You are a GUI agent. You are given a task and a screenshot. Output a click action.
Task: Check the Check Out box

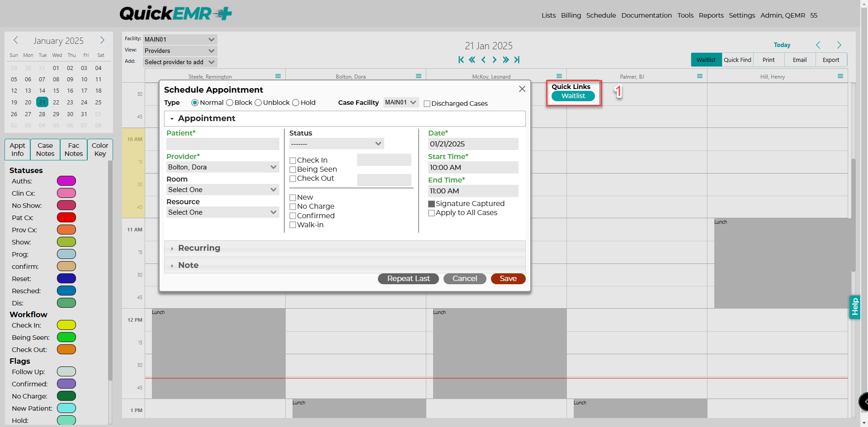click(x=293, y=178)
